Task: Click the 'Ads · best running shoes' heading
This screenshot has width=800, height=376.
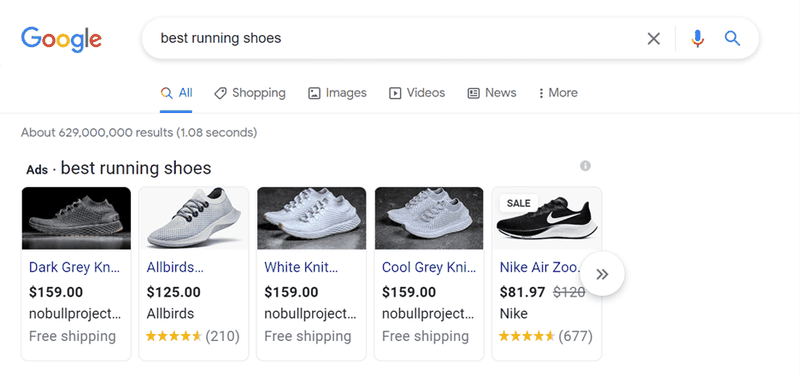Action: click(x=118, y=168)
